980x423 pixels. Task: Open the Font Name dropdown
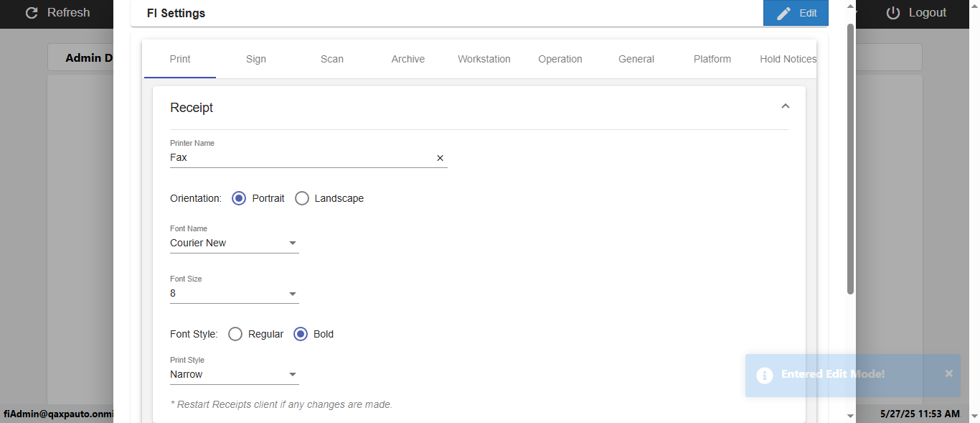[234, 243]
